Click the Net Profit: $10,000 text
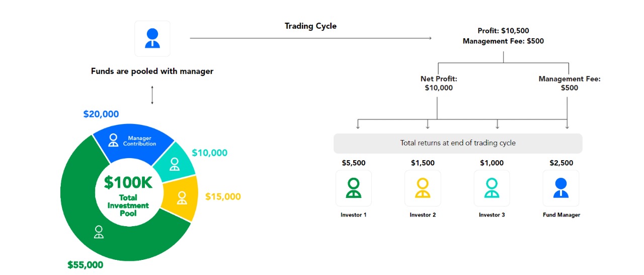Image resolution: width=644 pixels, height=275 pixels. click(439, 83)
